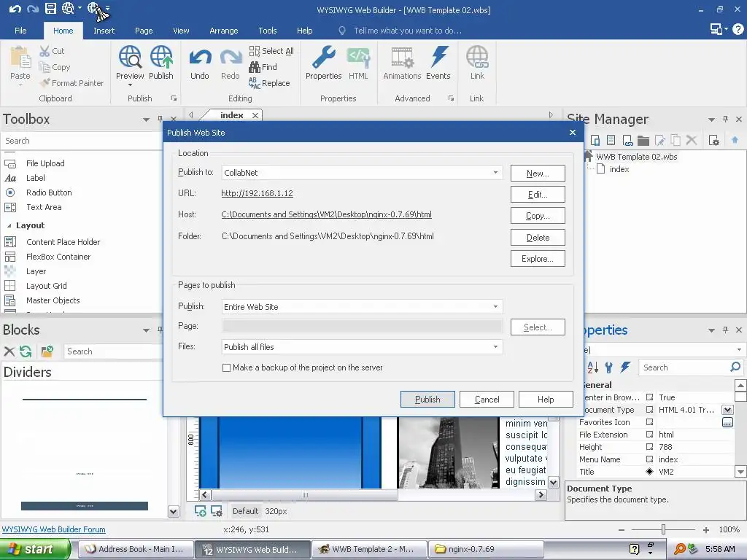Open the Entire Web Site dropdown
The height and width of the screenshot is (560, 747).
tap(495, 307)
